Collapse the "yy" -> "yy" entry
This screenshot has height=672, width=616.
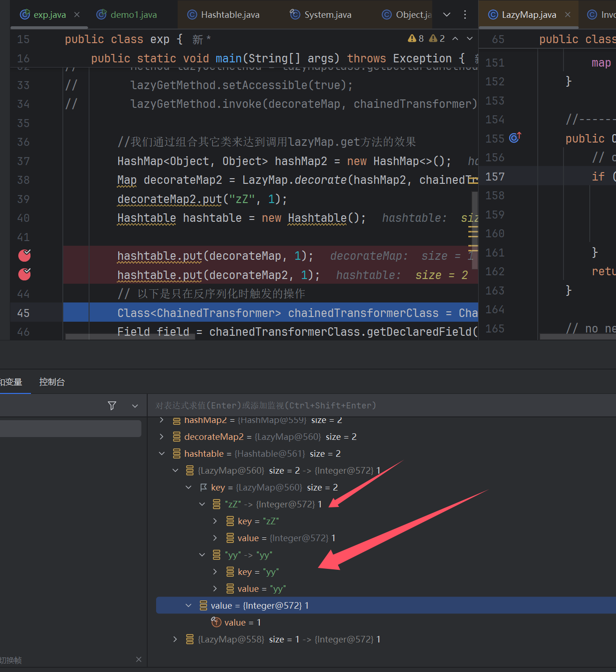202,555
